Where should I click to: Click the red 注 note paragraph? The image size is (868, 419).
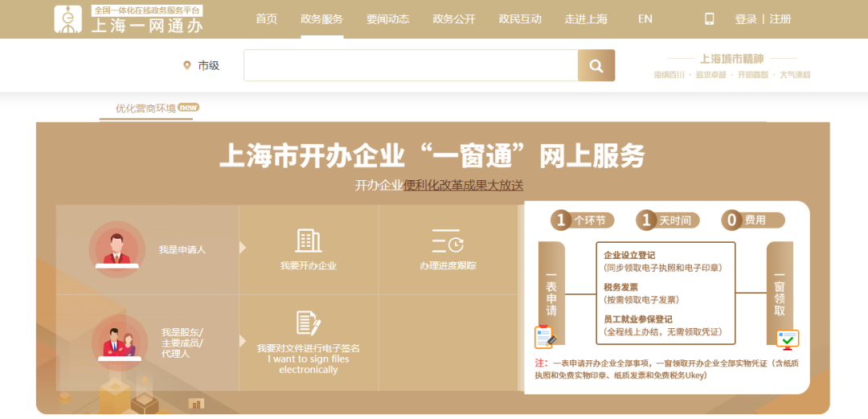667,369
